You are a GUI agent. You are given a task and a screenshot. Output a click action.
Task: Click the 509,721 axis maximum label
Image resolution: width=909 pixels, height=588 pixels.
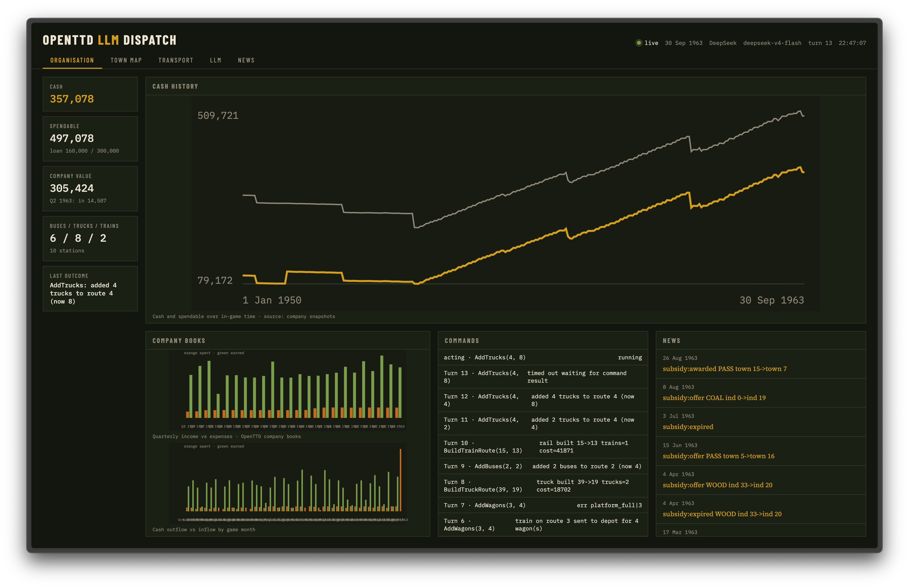coord(218,116)
